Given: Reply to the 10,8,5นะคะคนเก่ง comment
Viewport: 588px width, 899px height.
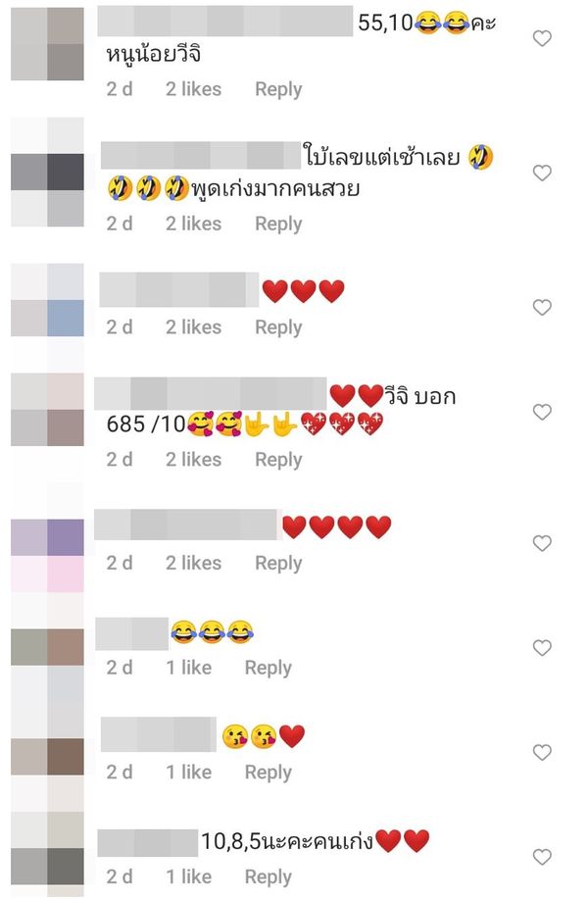Looking at the screenshot, I should click(269, 877).
